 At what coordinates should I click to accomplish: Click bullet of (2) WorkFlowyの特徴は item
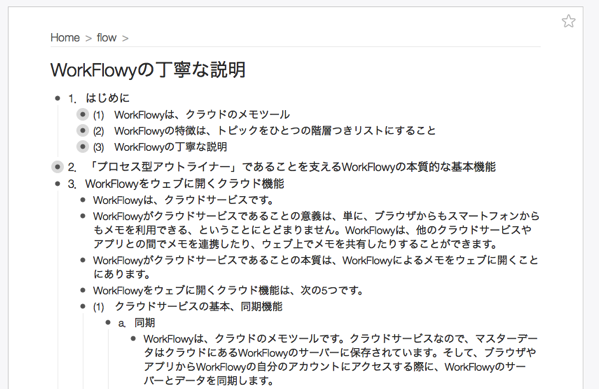(x=83, y=130)
